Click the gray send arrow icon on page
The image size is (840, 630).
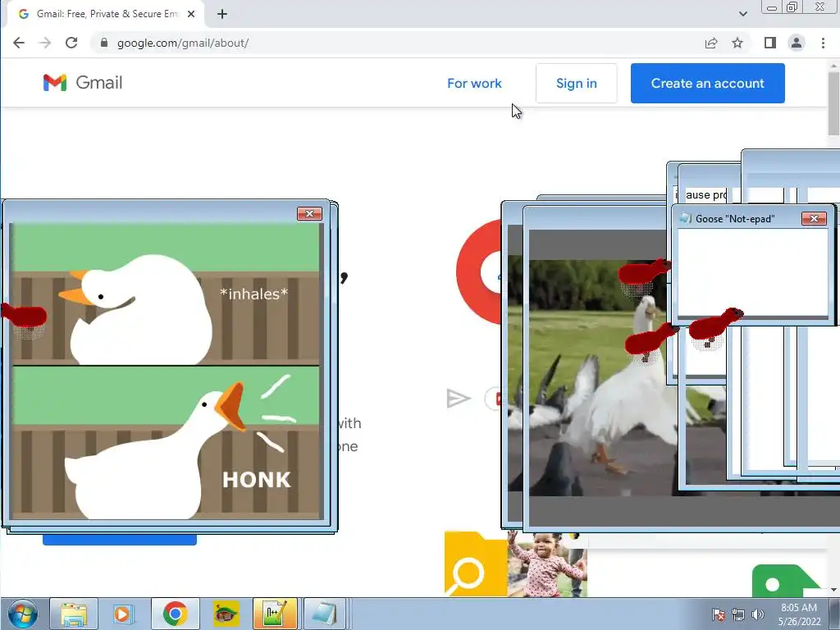pyautogui.click(x=458, y=399)
